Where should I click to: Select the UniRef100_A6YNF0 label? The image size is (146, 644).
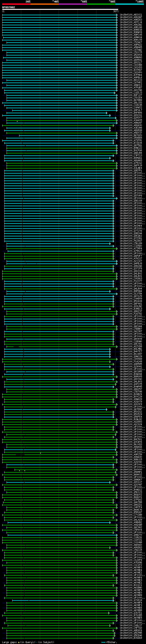coord(131,568)
